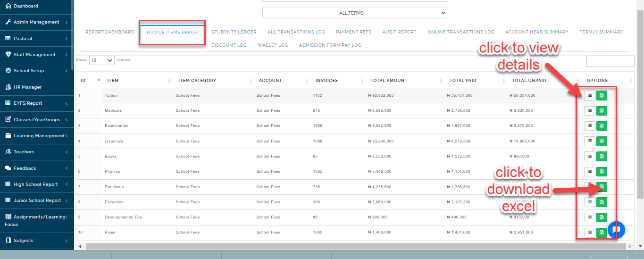Click the HR Manager sidebar icon
Viewport: 644px width, 259px height.
tap(8, 87)
